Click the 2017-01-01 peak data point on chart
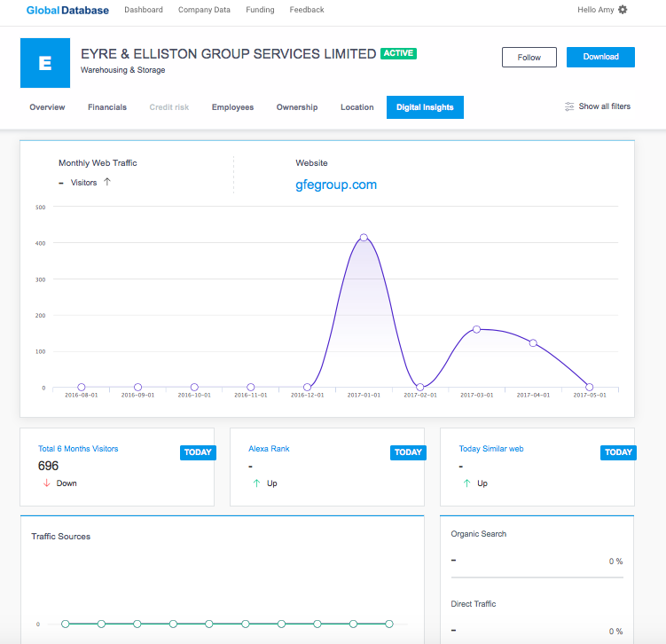The height and width of the screenshot is (644, 666). coord(364,238)
